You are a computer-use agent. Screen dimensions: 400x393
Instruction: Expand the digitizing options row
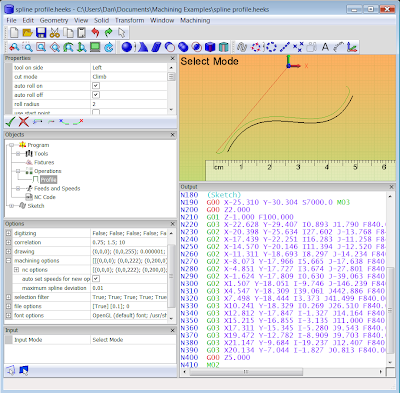pyautogui.click(x=8, y=233)
